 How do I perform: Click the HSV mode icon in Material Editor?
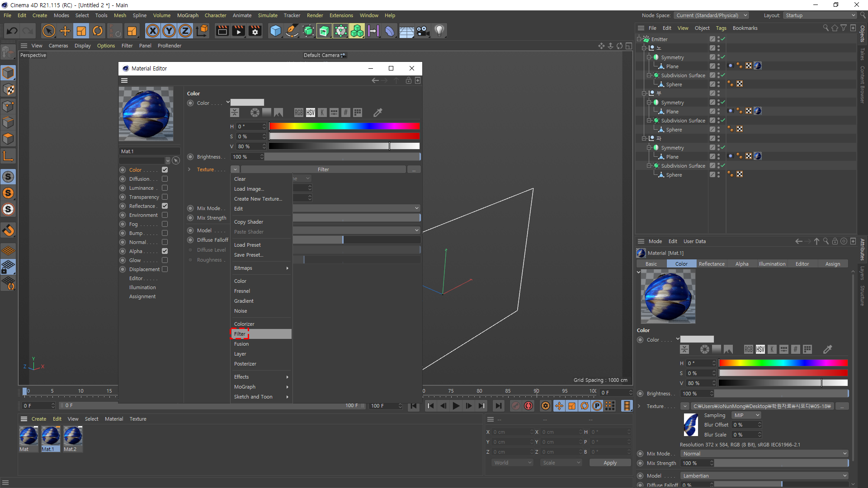(x=311, y=113)
